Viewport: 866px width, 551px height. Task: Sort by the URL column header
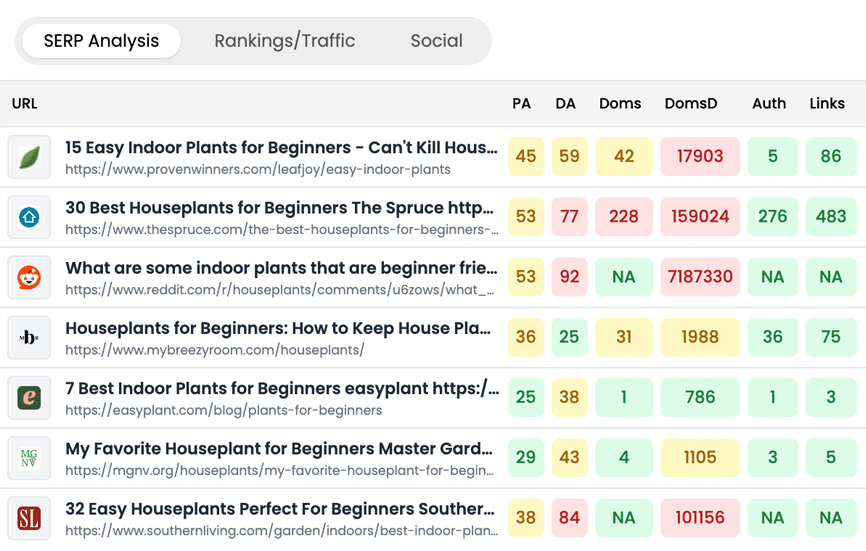pos(25,104)
